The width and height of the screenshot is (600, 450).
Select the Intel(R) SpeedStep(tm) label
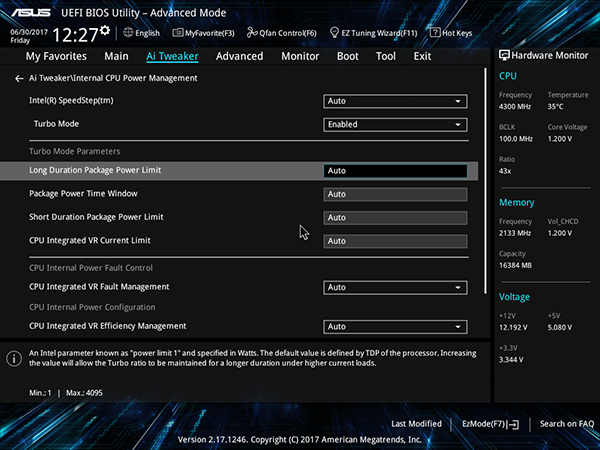click(x=71, y=101)
